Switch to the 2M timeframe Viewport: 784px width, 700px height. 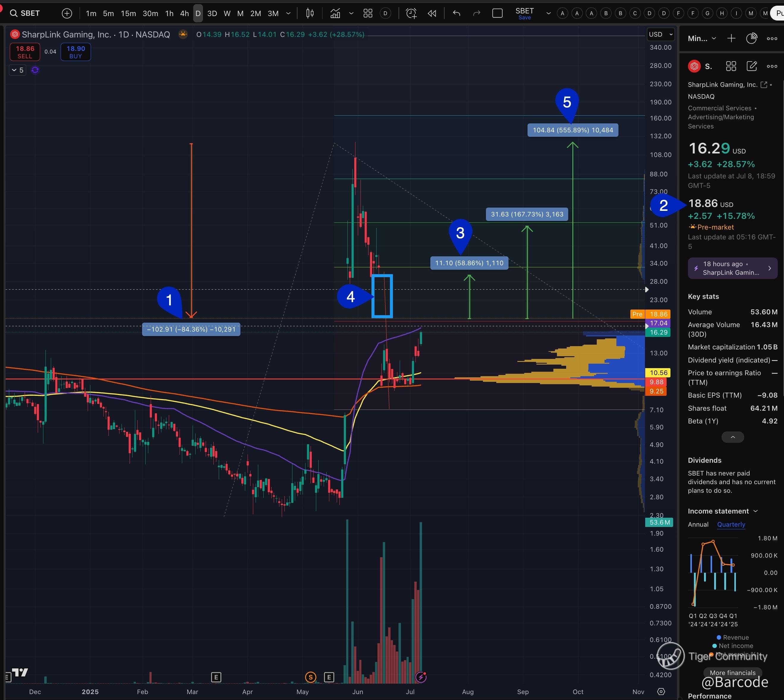point(256,13)
